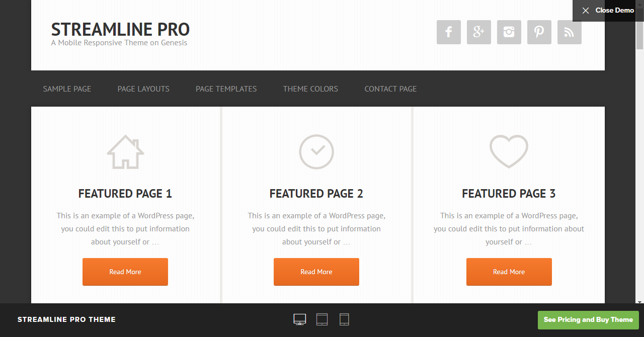Viewport: 644px width, 337px height.
Task: Open the RSS feed icon
Action: pos(570,32)
